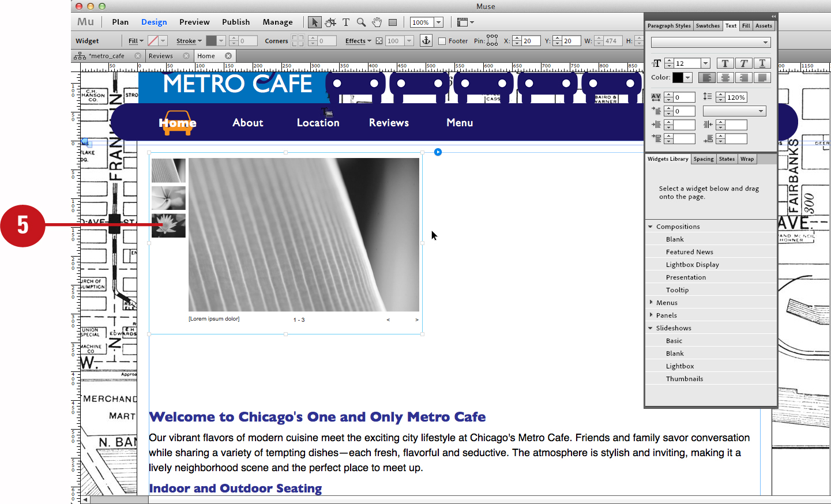
Task: Expand the Panels category
Action: (x=650, y=315)
